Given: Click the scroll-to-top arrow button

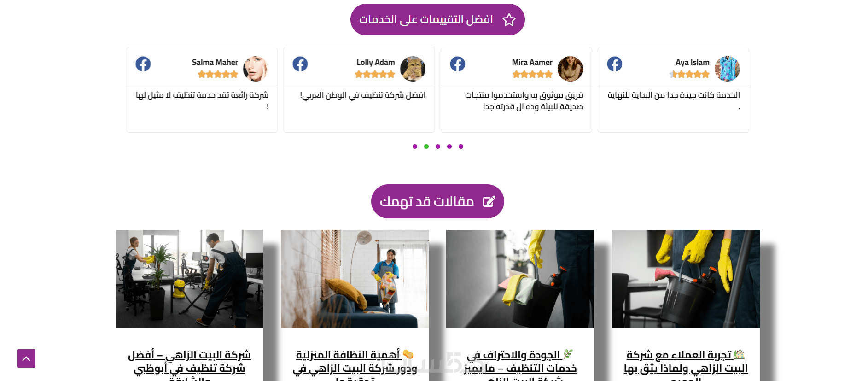Looking at the screenshot, I should point(26,358).
